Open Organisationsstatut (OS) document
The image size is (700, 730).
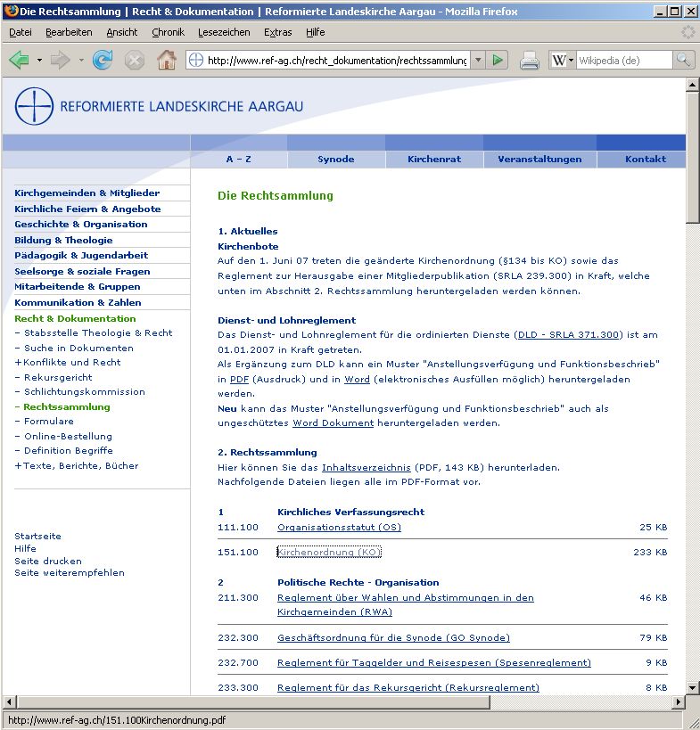pos(339,527)
